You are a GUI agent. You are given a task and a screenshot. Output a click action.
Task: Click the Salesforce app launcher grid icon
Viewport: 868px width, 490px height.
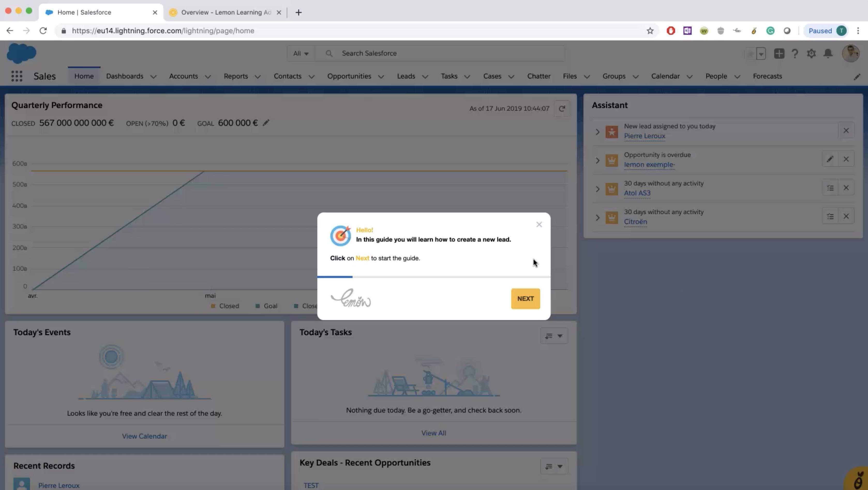tap(16, 76)
